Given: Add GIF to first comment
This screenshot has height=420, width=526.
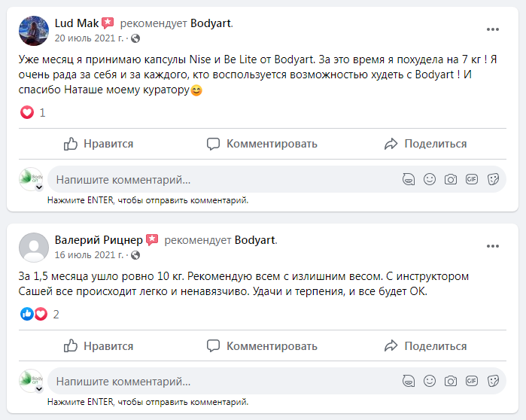Looking at the screenshot, I should (472, 179).
